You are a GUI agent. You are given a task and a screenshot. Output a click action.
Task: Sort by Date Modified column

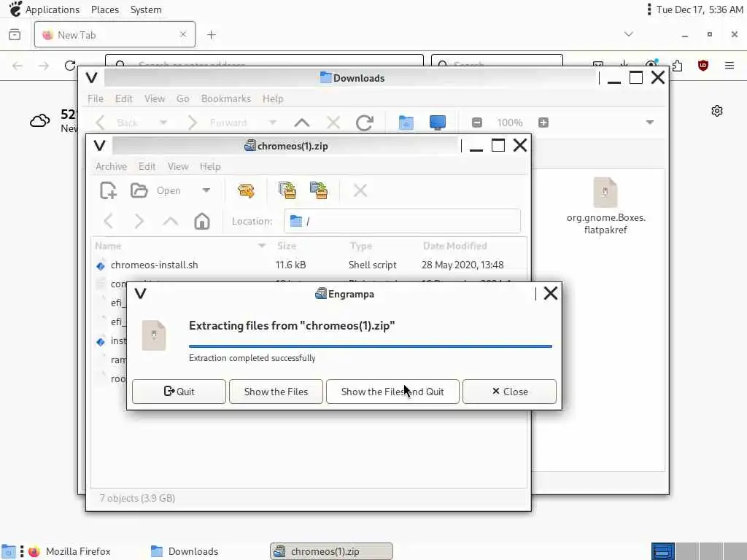pyautogui.click(x=473, y=246)
